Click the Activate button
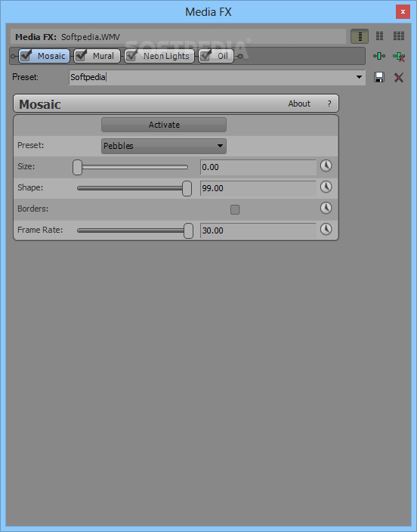This screenshot has width=417, height=532. [164, 125]
